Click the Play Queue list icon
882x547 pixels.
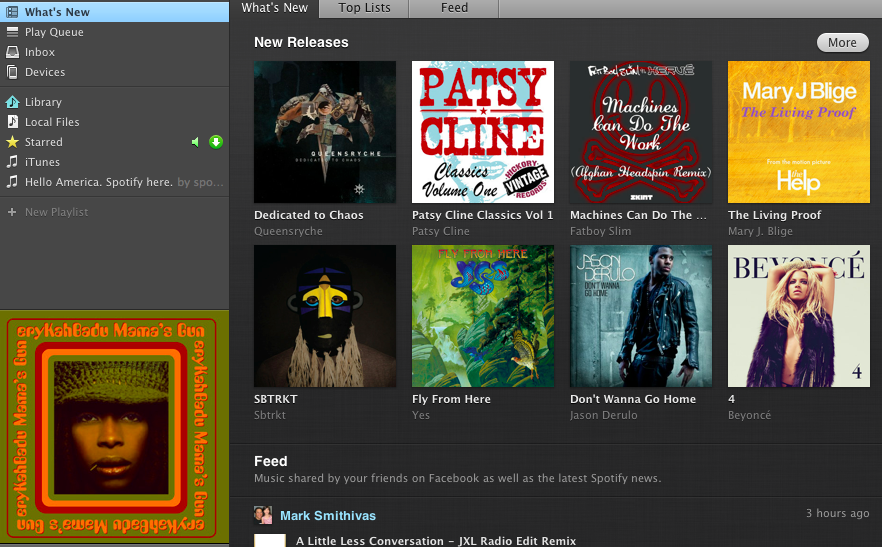coord(12,32)
